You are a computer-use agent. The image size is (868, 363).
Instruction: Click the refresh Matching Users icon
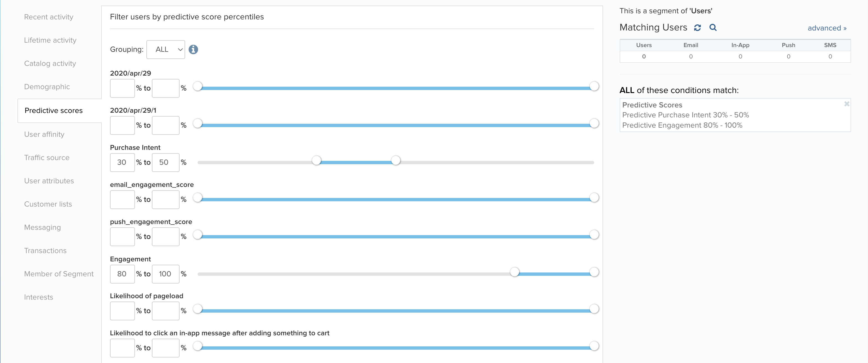point(697,28)
